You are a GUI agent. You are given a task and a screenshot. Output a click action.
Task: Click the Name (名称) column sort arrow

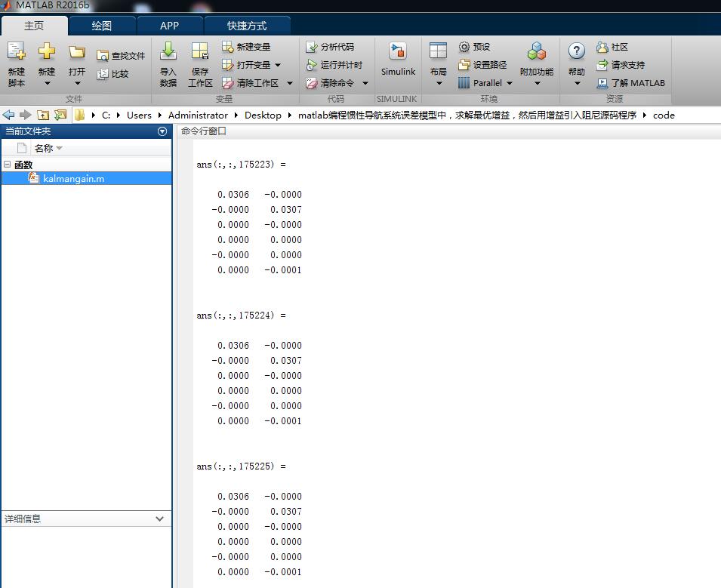point(59,148)
